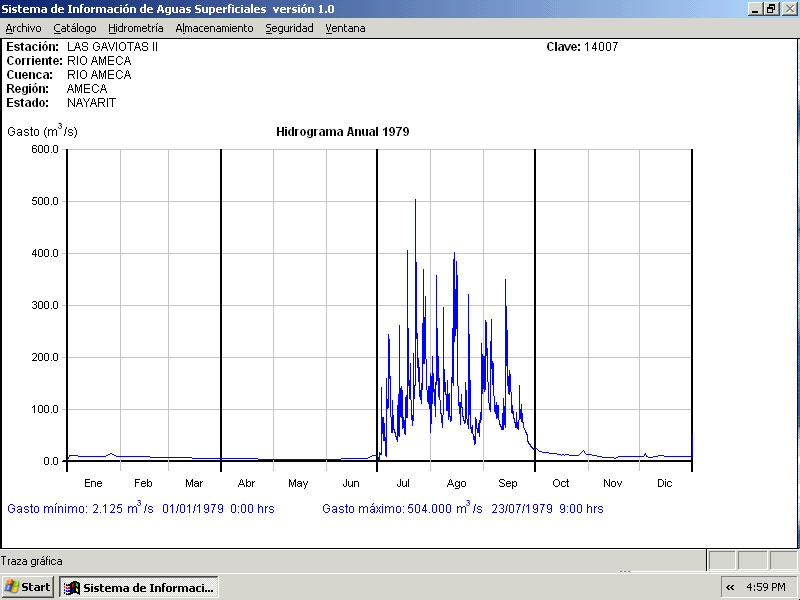Screen dimensions: 800x600
Task: Click the Sistema de Informaci... taskbar button
Action: click(139, 587)
